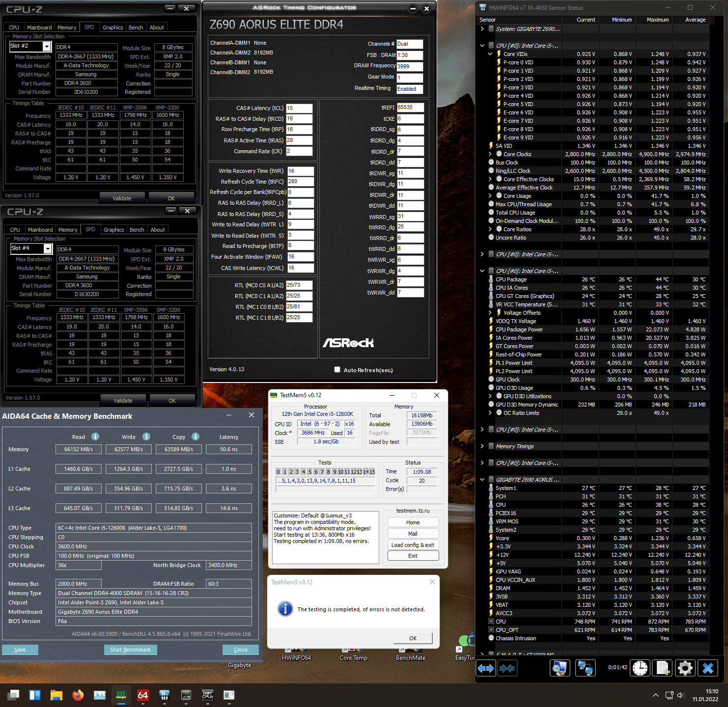Click the HWiNFO icon in the taskbar
The height and width of the screenshot is (707, 728).
165,695
